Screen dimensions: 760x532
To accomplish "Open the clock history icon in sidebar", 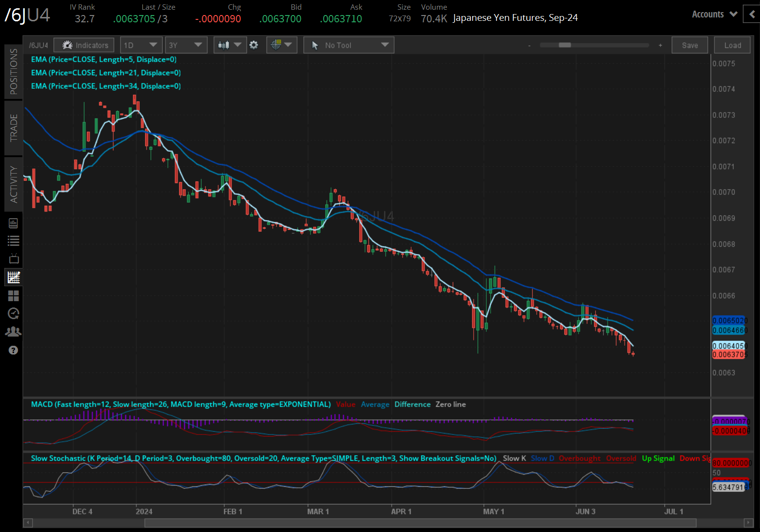I will pyautogui.click(x=14, y=314).
